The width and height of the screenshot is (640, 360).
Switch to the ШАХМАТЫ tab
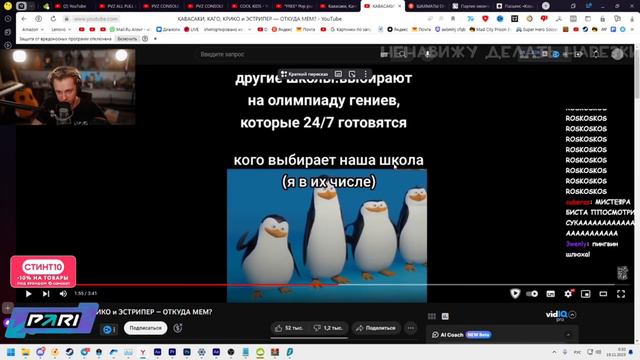427,6
